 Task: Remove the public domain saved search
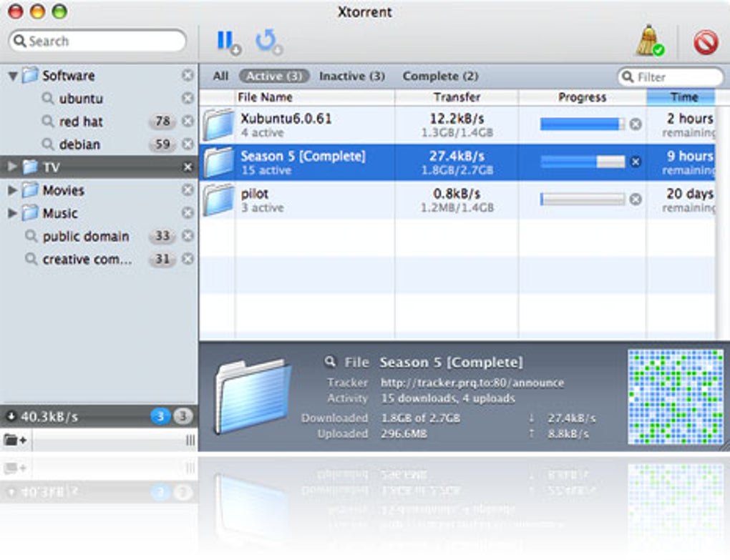click(x=188, y=236)
